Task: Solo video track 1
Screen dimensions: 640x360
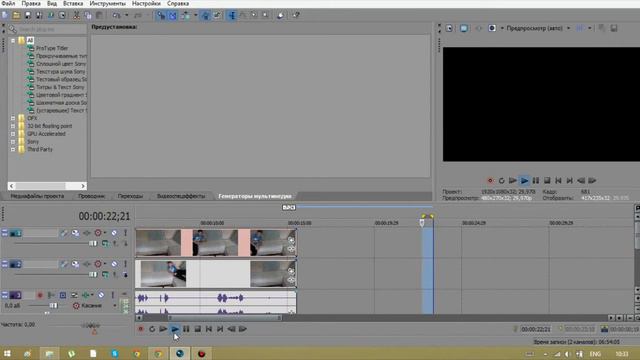Action: (x=125, y=233)
